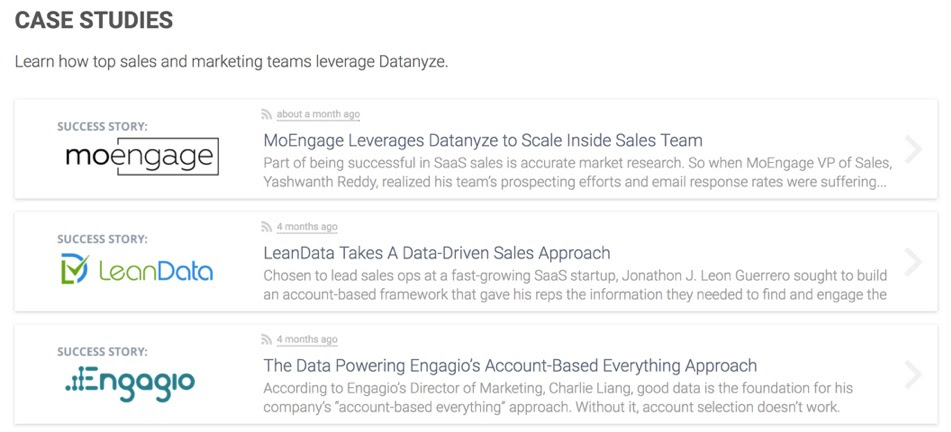Click RSS icon in the Engagio card
This screenshot has height=432, width=951.
266,340
